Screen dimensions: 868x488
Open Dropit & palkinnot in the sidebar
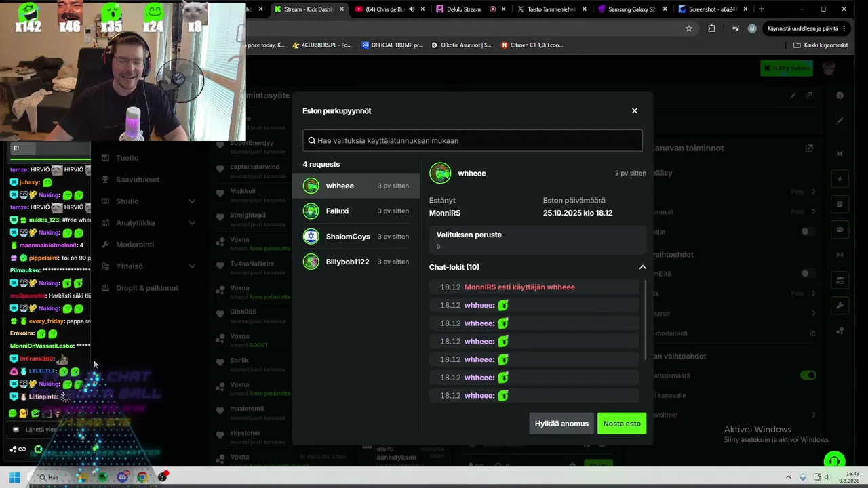click(x=147, y=288)
